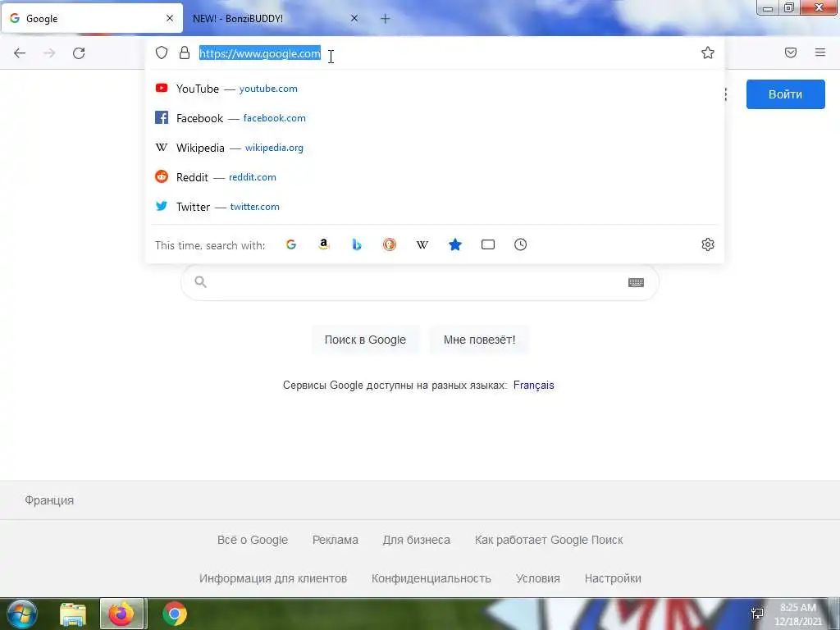Search this time with Wikipedia
The image size is (840, 630).
(422, 244)
